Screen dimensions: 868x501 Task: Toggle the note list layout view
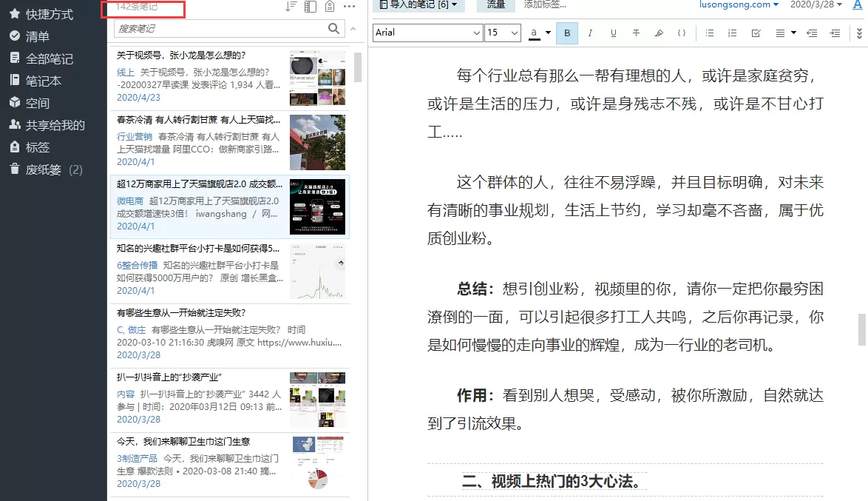[310, 7]
